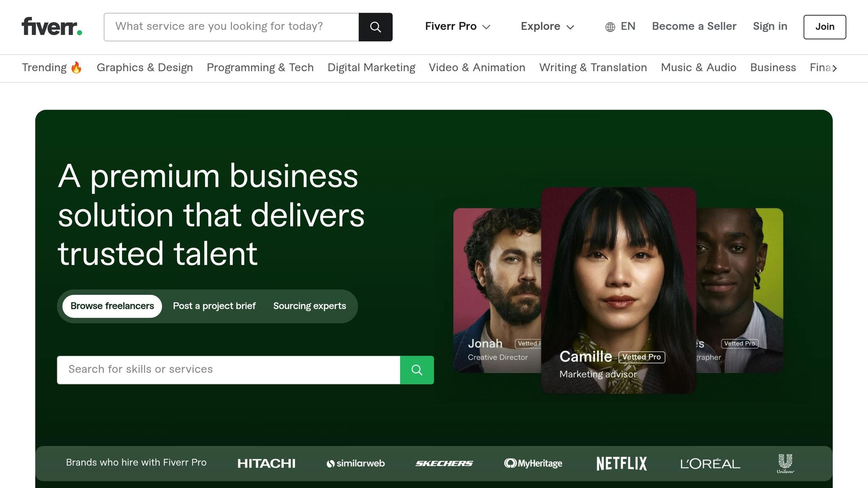The image size is (868, 488).
Task: Click the Join button
Action: [824, 27]
